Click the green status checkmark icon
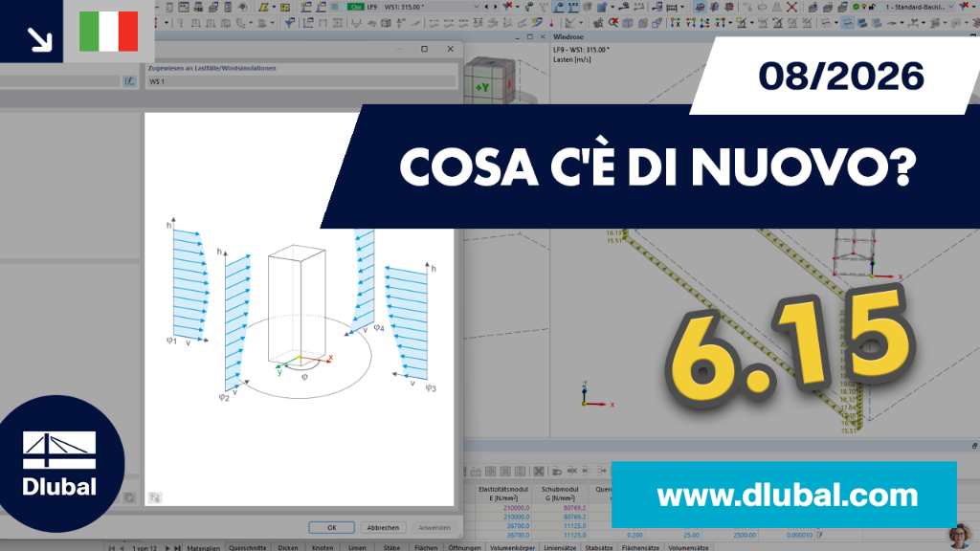This screenshot has height=551, width=980. tap(857, 7)
